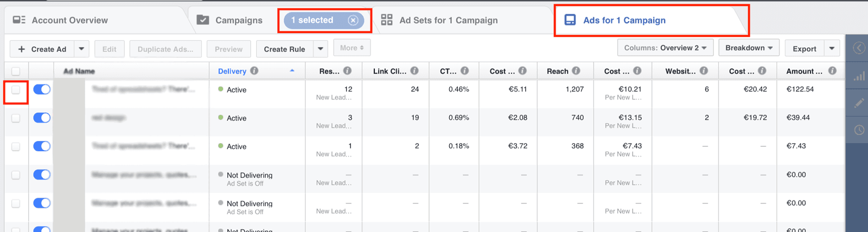
Task: Open the clock history icon in the right sidebar
Action: click(x=859, y=130)
